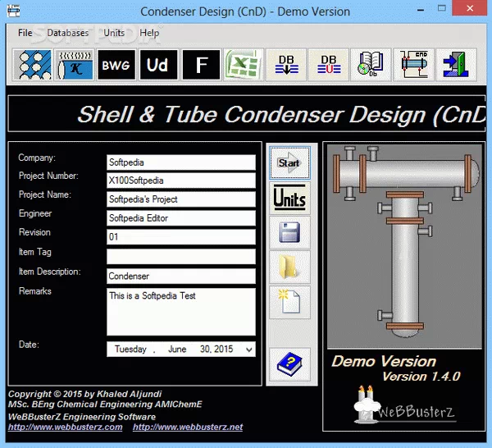Open a project with the folder icon

coord(289,267)
